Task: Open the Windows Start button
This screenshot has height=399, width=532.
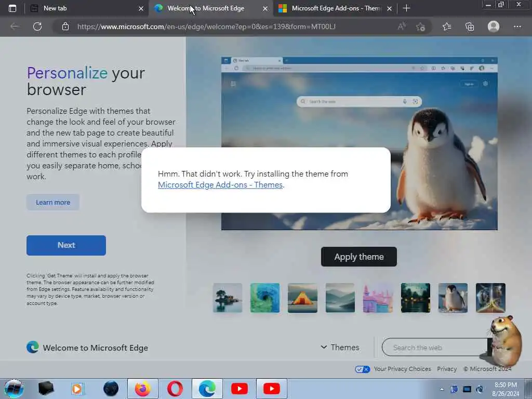Action: coord(14,389)
